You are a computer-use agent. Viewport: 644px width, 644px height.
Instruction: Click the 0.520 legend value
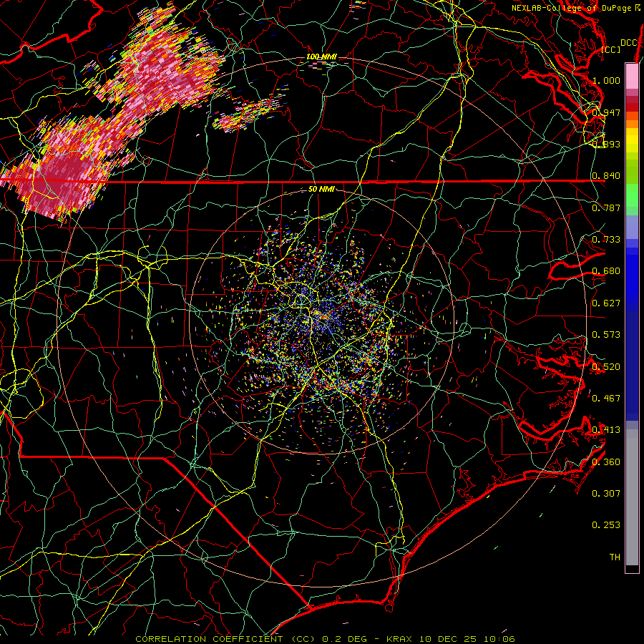click(606, 367)
